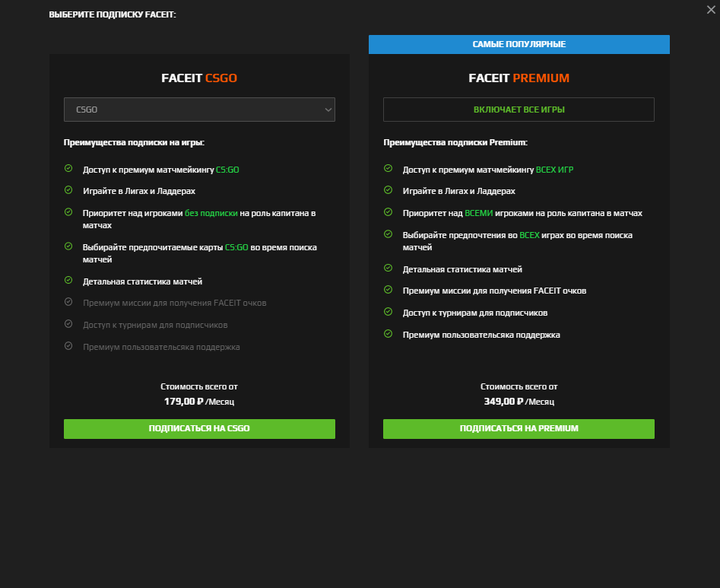
Task: Click check icon beside Доступ к турнирам in Premium plan
Action: tap(388, 311)
